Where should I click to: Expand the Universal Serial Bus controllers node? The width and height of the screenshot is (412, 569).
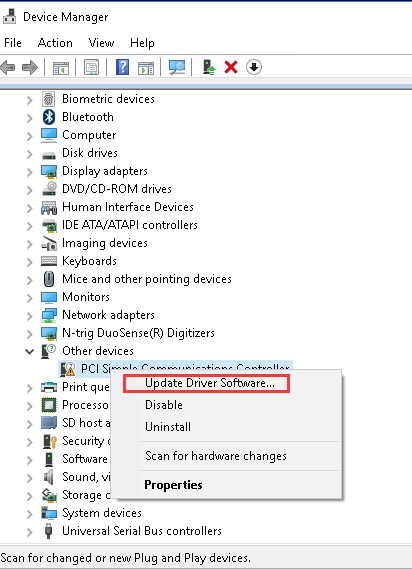(30, 532)
